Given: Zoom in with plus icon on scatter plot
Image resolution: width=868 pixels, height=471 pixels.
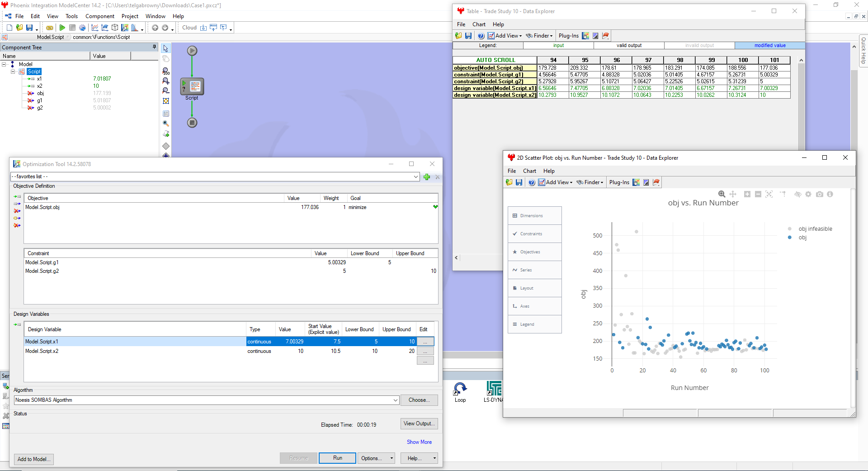Looking at the screenshot, I should [747, 194].
